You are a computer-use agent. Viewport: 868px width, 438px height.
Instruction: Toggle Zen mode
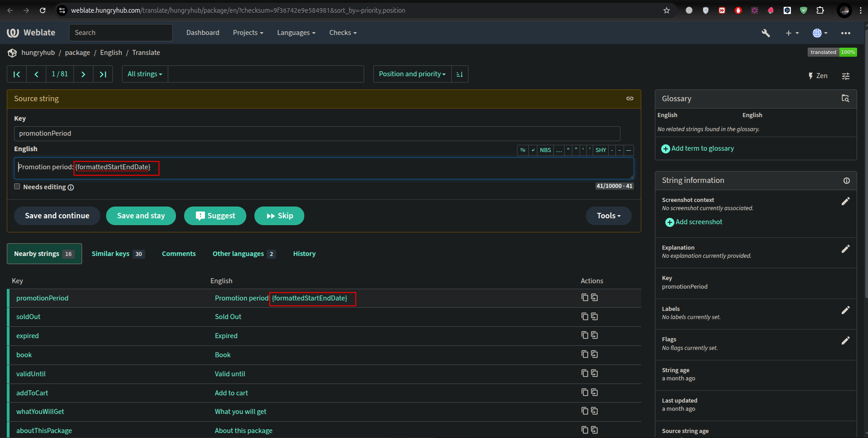(818, 76)
